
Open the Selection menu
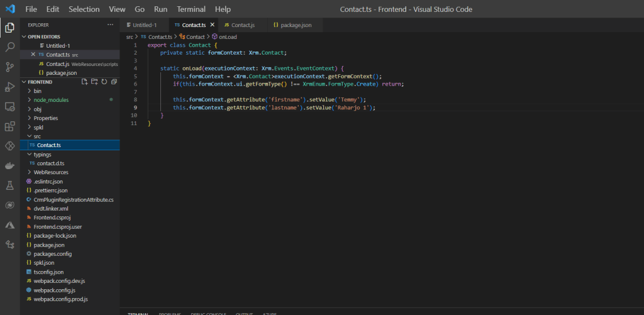point(84,9)
